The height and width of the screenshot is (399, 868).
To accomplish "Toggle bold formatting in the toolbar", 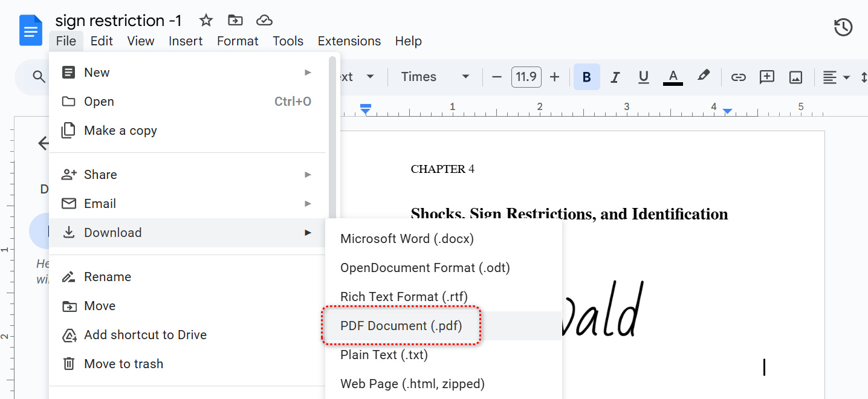I will click(x=586, y=77).
